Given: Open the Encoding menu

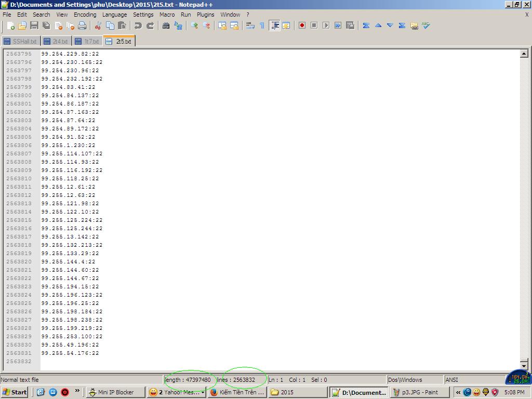Looking at the screenshot, I should tap(85, 15).
